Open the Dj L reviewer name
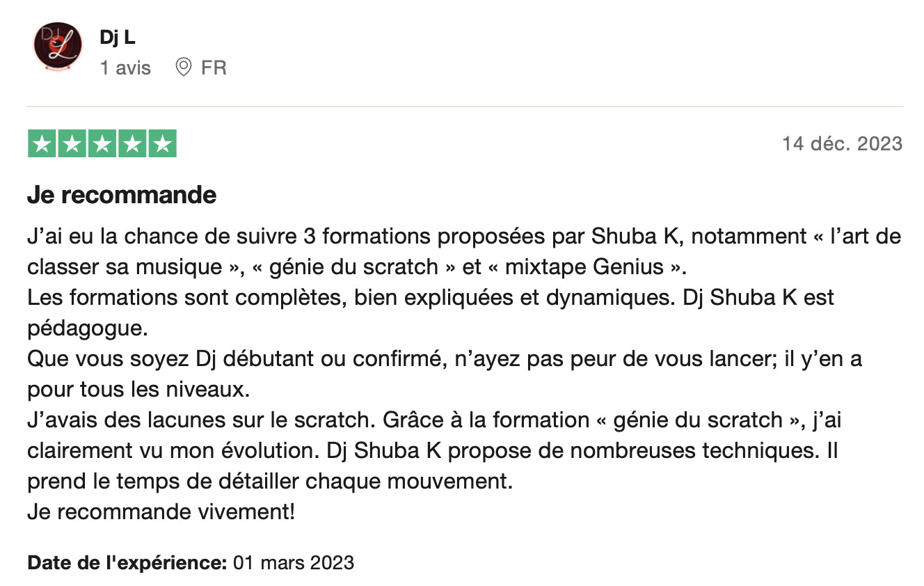Screen dimensions: 924x586 coord(117,38)
